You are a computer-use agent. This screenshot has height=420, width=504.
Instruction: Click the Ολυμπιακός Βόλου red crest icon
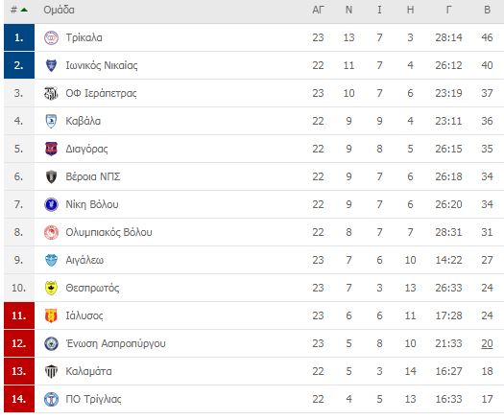51,232
